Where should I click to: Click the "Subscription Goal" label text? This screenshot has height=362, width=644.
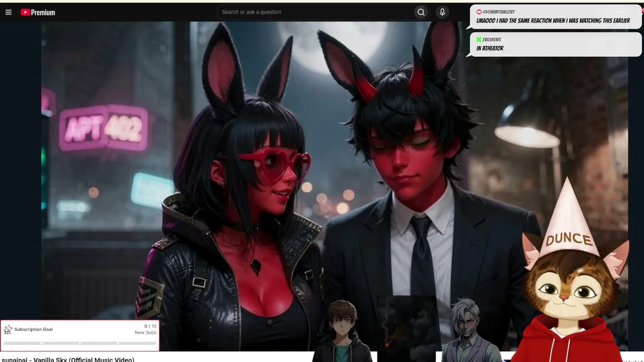coord(33,329)
